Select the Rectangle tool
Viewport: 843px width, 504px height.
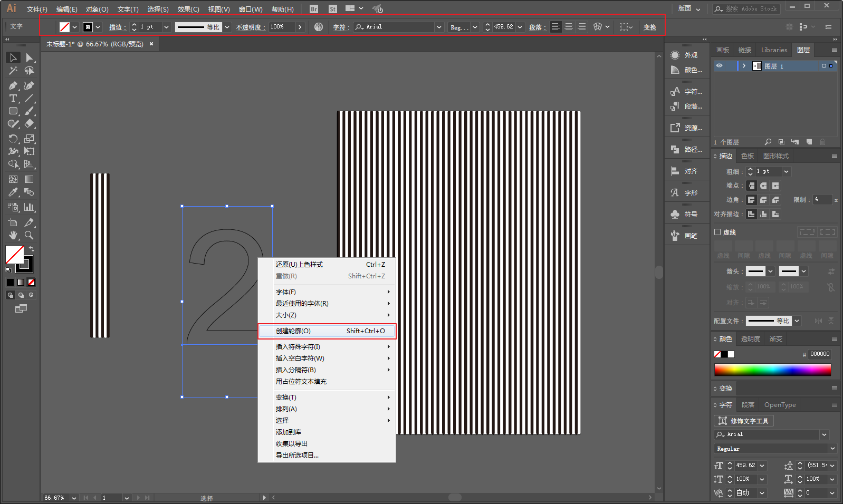13,111
